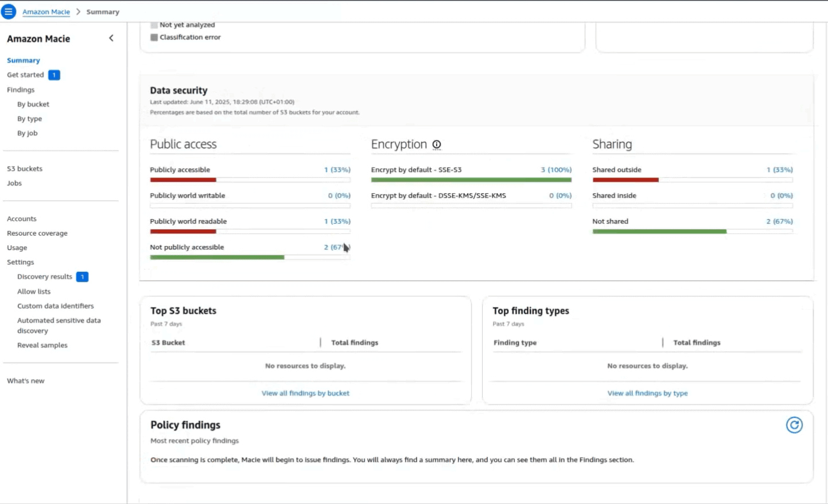Open Custom data identifiers settings
The width and height of the screenshot is (828, 504).
[x=56, y=306]
